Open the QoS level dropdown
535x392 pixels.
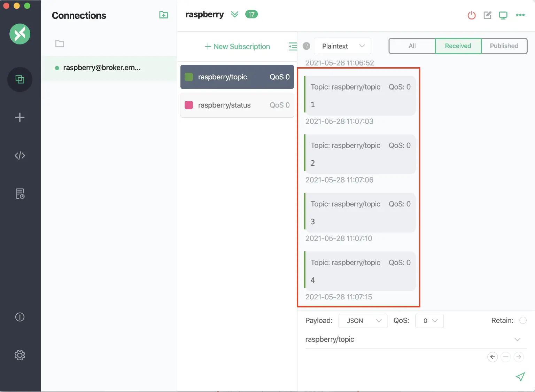(x=429, y=321)
